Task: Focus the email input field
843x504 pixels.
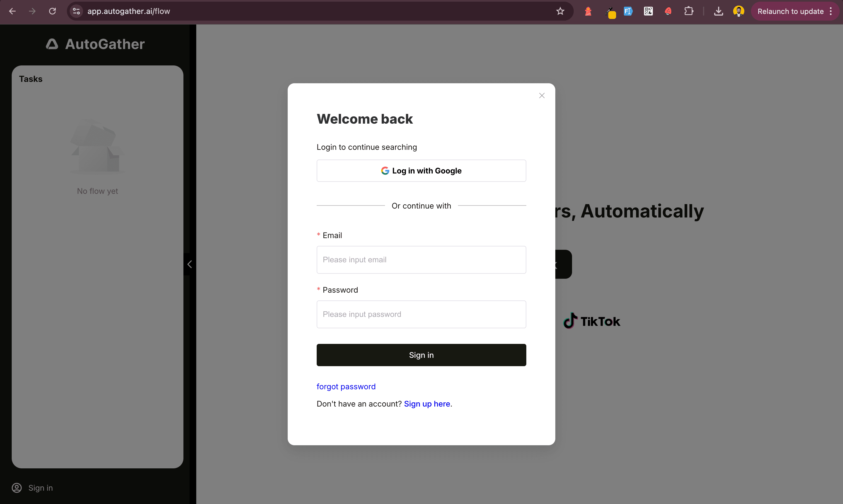Action: click(421, 260)
